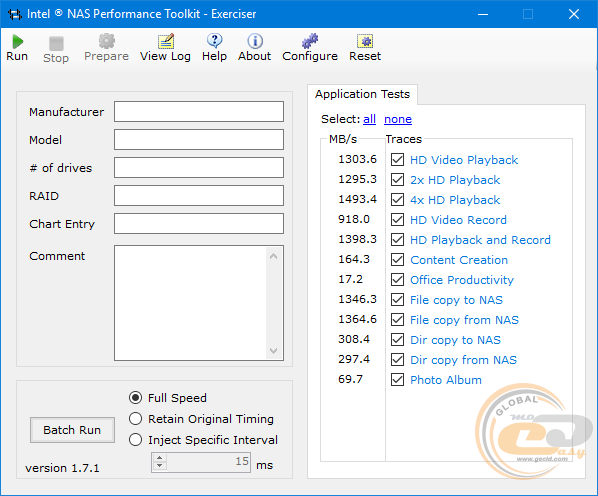Click the 'version 1.7.1' text
The image size is (598, 496).
(62, 468)
